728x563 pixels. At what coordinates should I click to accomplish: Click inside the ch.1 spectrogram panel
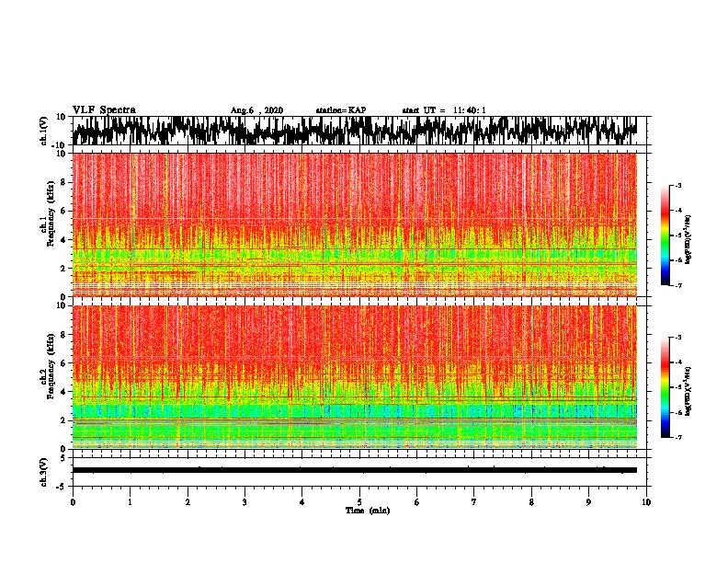tap(354, 224)
